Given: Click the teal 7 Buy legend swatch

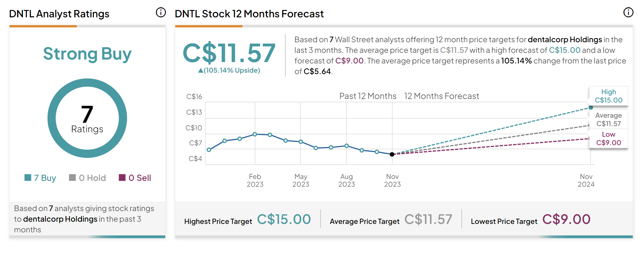Looking at the screenshot, I should [x=28, y=178].
